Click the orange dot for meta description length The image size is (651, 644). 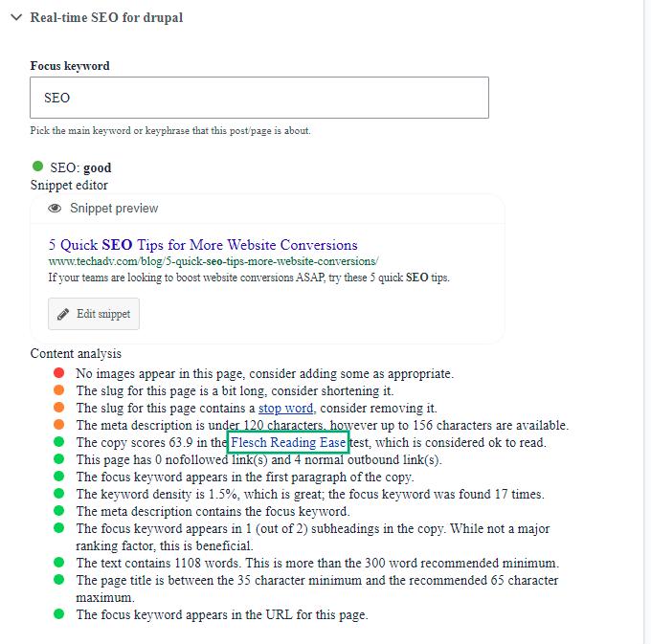[59, 425]
